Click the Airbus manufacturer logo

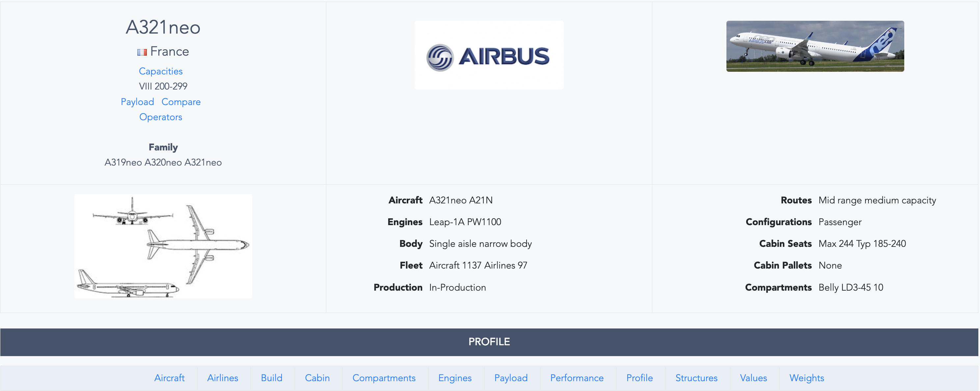coord(488,55)
